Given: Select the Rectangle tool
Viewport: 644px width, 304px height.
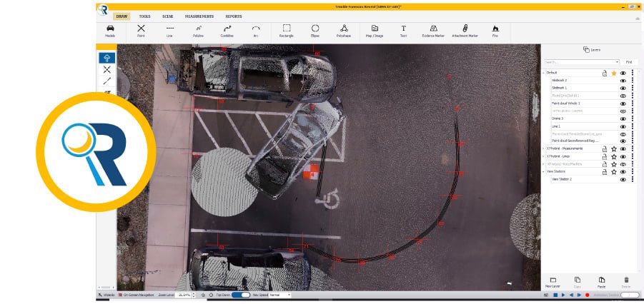Looking at the screenshot, I should (x=287, y=31).
